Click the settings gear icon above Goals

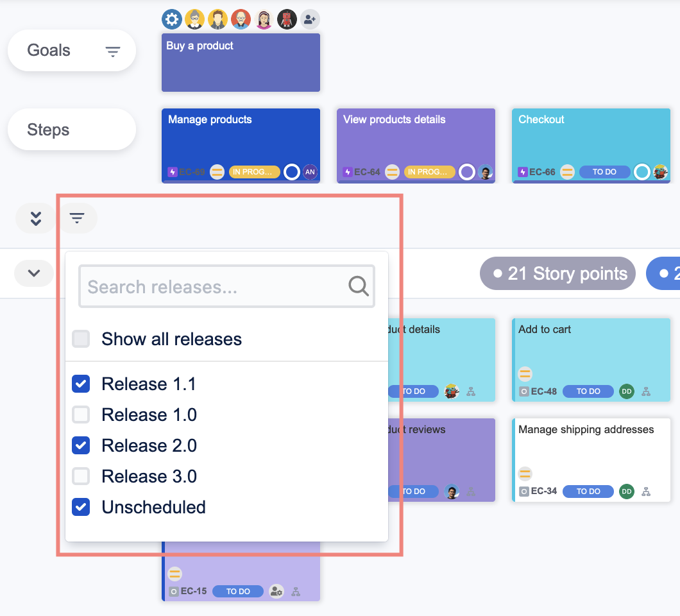coord(171,19)
